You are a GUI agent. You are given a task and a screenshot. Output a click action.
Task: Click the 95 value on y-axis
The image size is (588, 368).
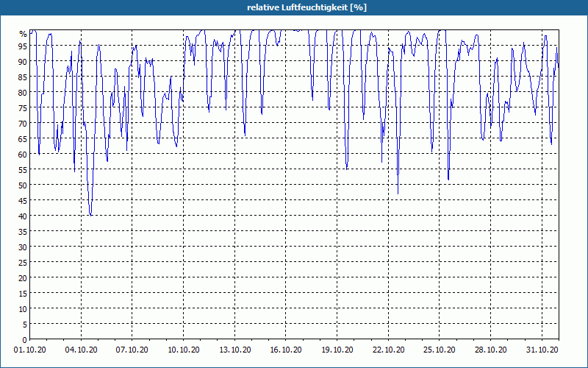(23, 46)
